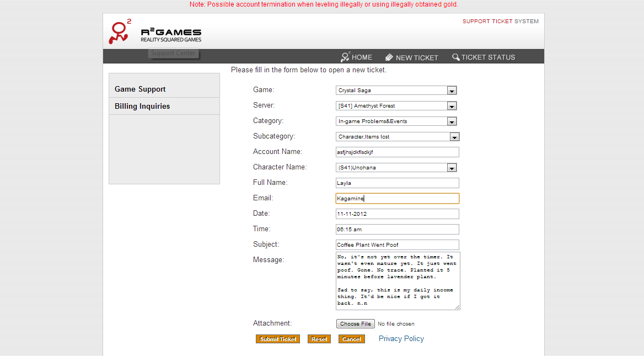The height and width of the screenshot is (356, 644).
Task: Click the New Ticket tag icon
Action: 389,57
